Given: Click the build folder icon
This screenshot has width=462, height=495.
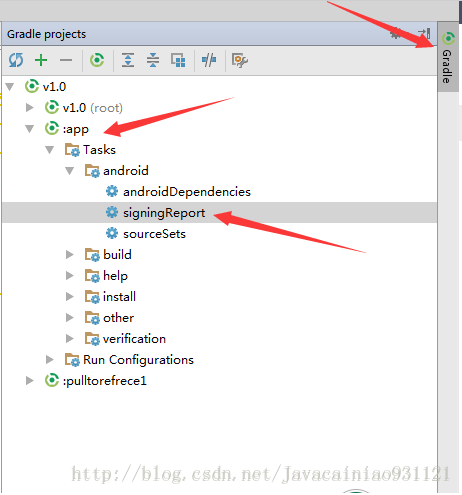Looking at the screenshot, I should click(x=92, y=255).
